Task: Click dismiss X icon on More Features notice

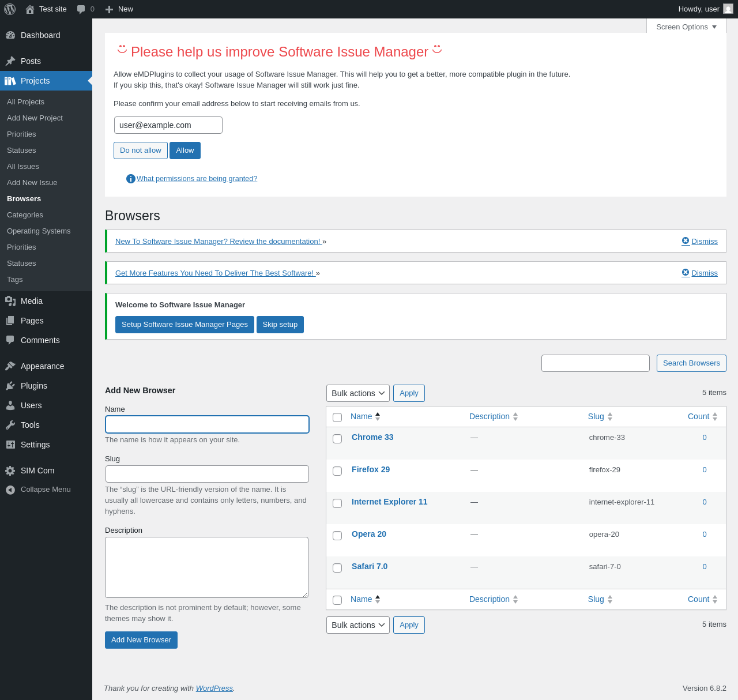Action: [686, 273]
